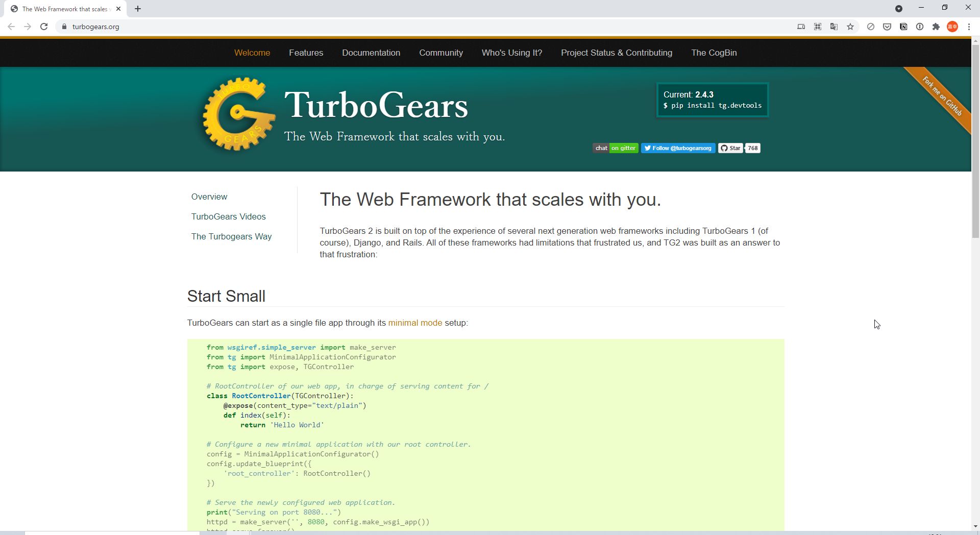Viewport: 980px width, 535px height.
Task: Open Project Status & Contributing page
Action: coord(617,53)
